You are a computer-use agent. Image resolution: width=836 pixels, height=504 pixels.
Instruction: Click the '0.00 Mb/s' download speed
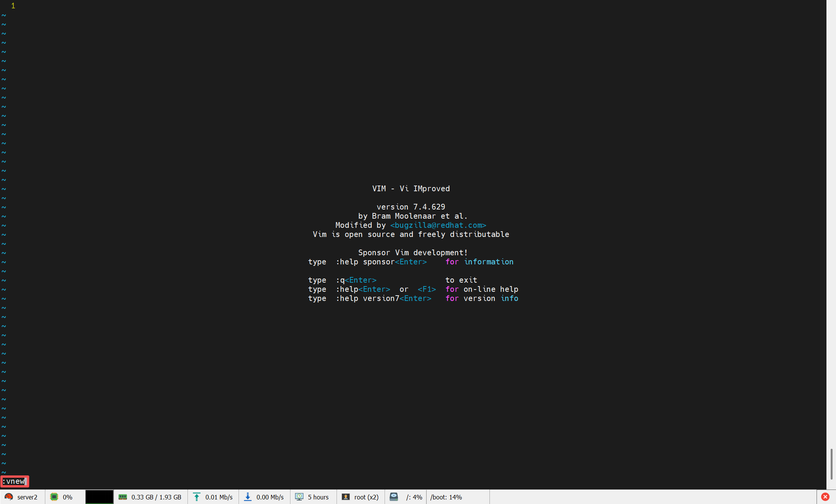coord(270,497)
